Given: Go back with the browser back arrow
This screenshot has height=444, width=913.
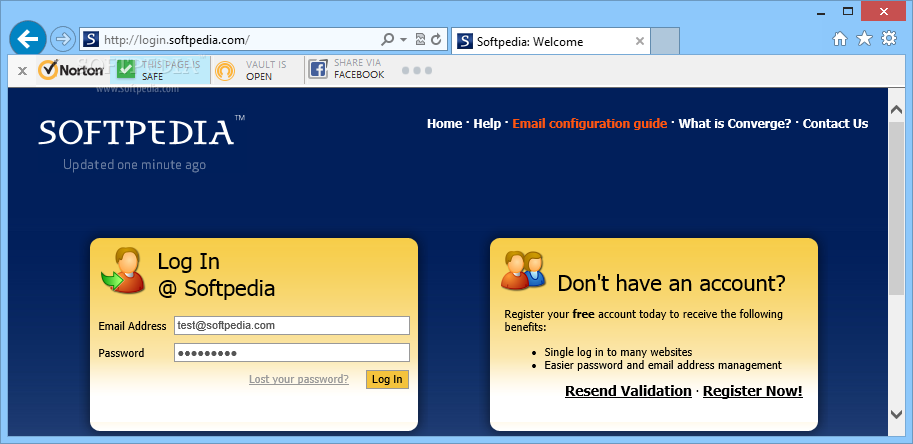Looking at the screenshot, I should 27,39.
